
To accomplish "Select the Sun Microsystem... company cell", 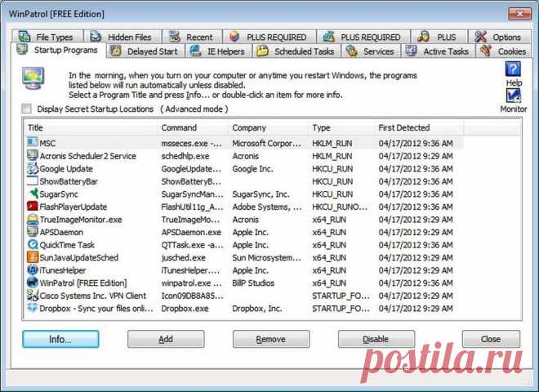I will [x=267, y=257].
